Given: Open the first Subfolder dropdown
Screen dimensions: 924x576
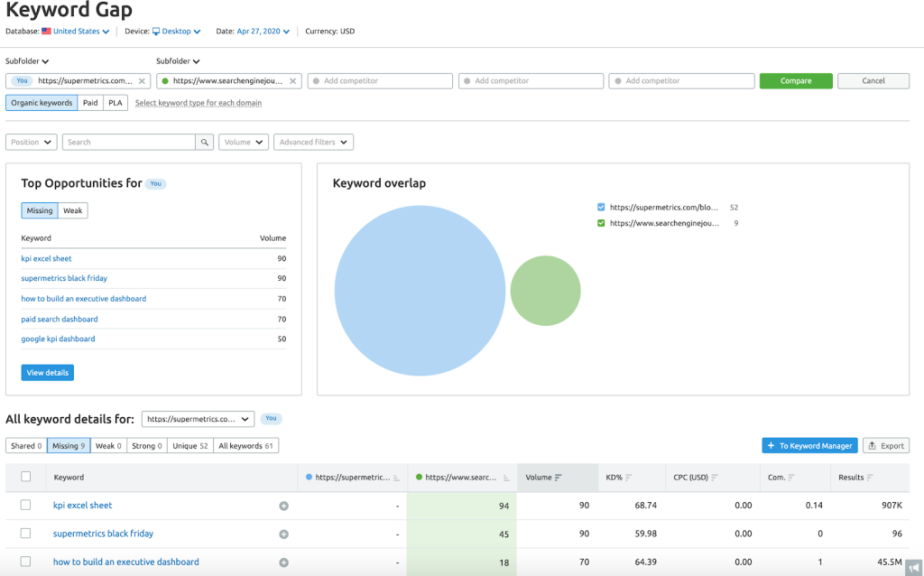Looking at the screenshot, I should tap(27, 61).
